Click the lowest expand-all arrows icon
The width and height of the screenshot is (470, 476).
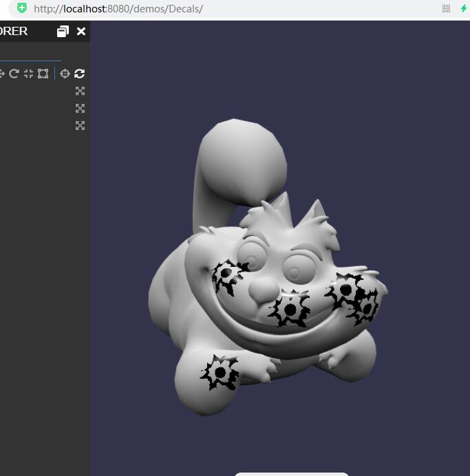tap(80, 125)
